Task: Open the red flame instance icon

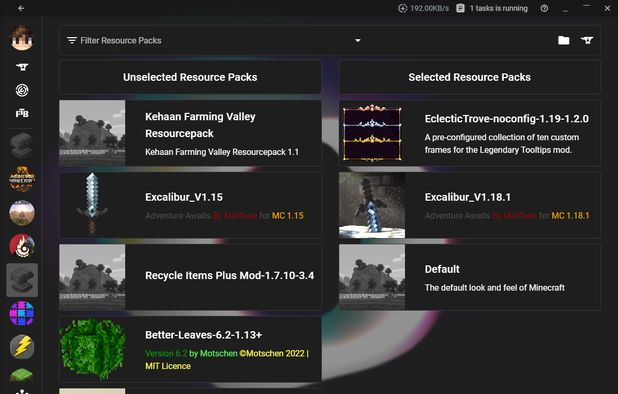Action: pos(22,246)
